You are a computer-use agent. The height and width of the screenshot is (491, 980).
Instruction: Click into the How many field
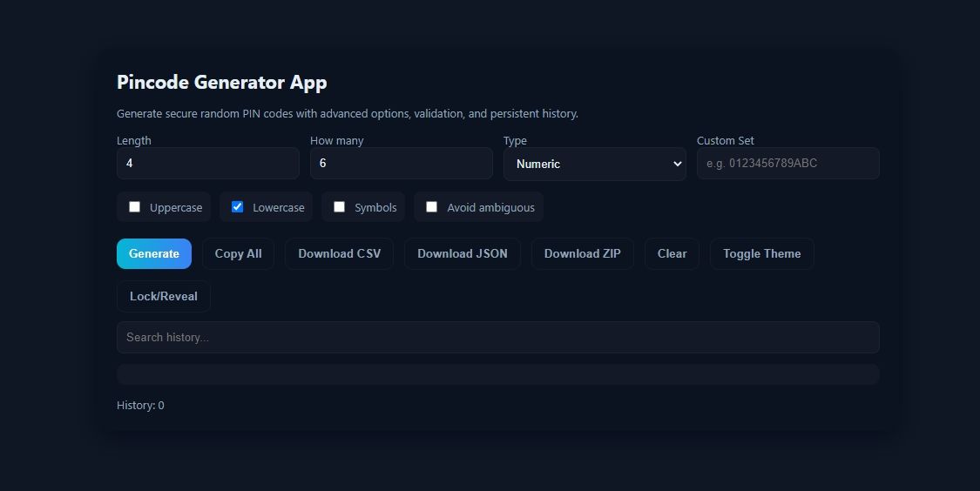pos(401,164)
